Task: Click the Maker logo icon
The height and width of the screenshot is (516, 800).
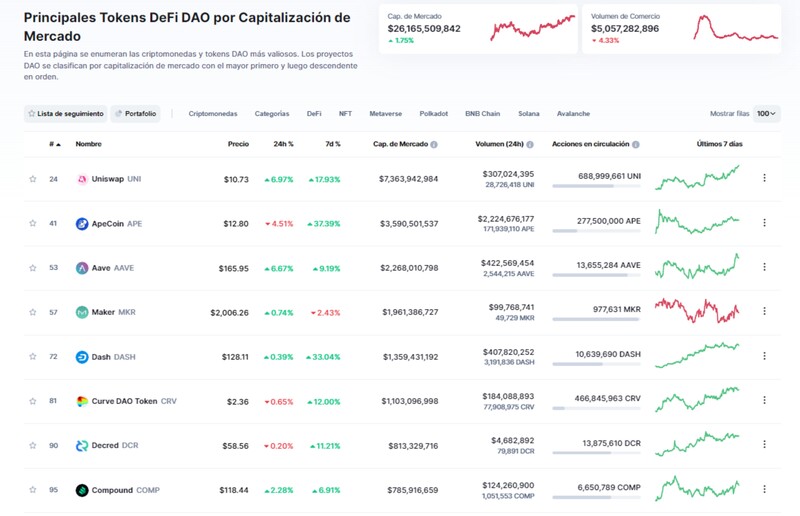Action: pyautogui.click(x=82, y=312)
